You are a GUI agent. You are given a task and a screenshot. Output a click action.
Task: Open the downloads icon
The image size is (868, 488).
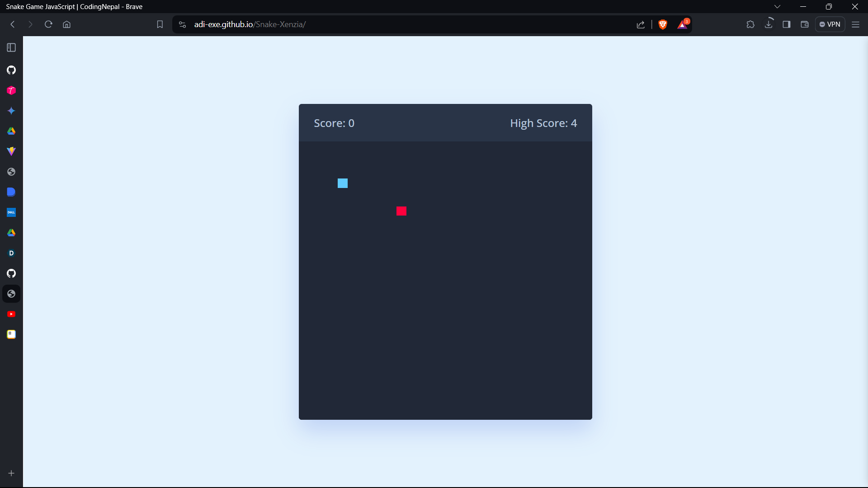(x=769, y=24)
